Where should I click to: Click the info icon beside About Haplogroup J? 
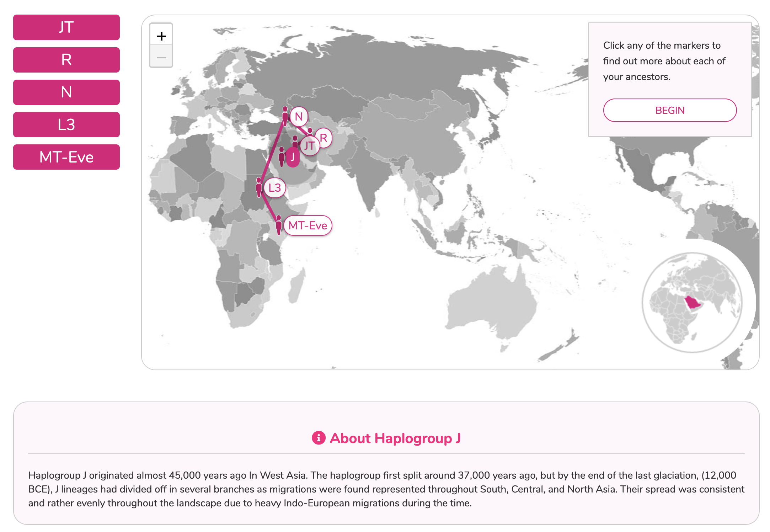(x=319, y=438)
